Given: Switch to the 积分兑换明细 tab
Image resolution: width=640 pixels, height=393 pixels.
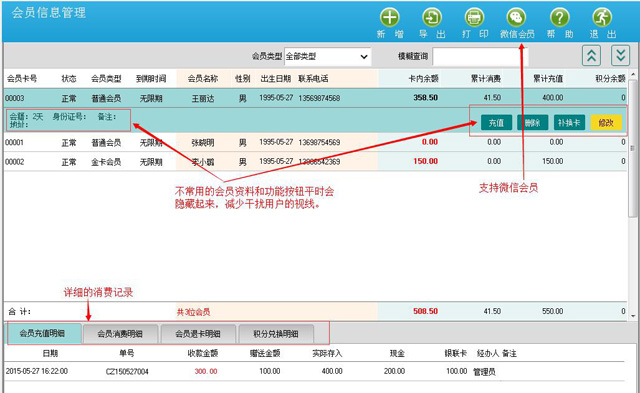Looking at the screenshot, I should [276, 334].
